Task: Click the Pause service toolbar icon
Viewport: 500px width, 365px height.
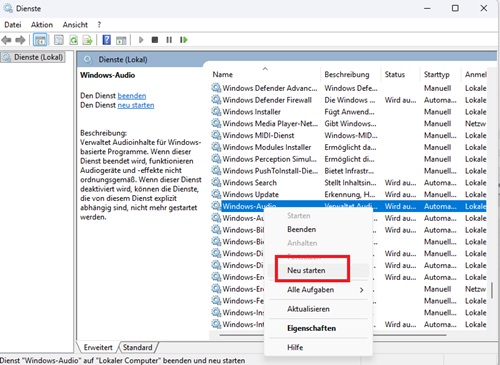Action: pyautogui.click(x=169, y=40)
